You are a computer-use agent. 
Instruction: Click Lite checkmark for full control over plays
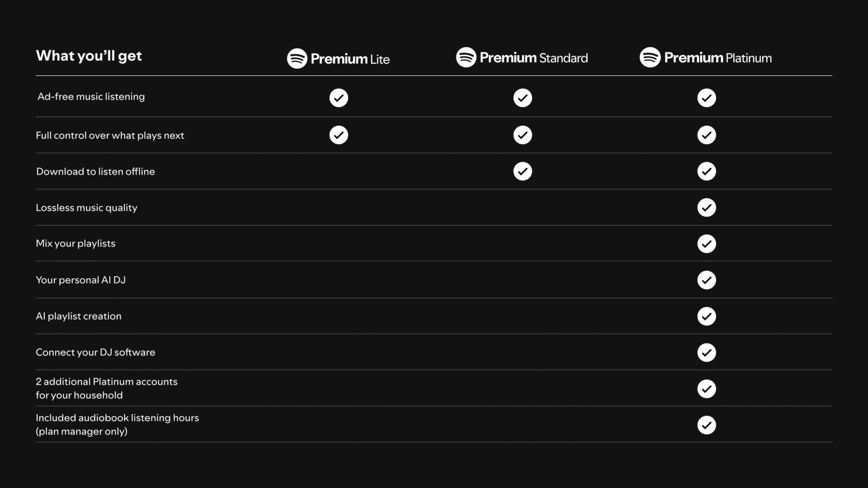point(339,135)
